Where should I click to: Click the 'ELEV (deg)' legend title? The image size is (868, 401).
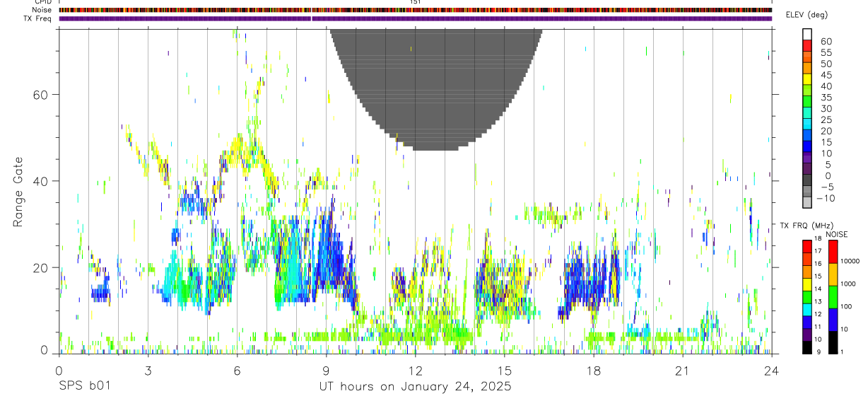point(807,15)
